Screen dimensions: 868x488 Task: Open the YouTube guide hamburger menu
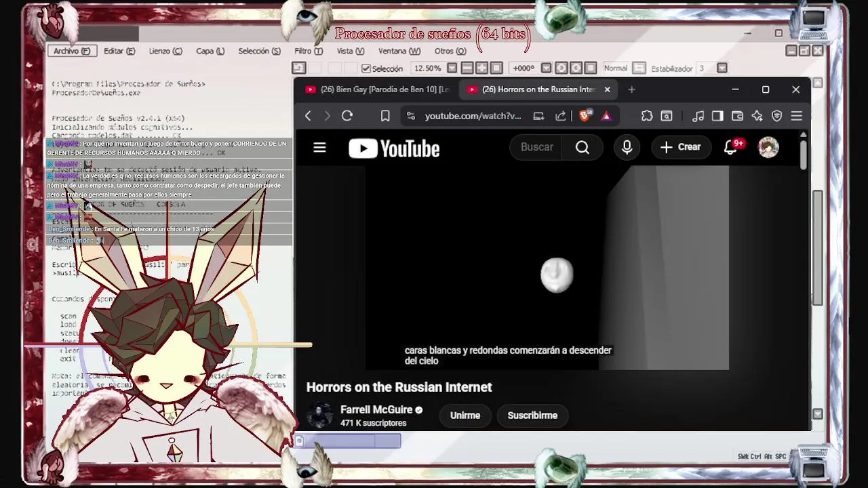(319, 147)
